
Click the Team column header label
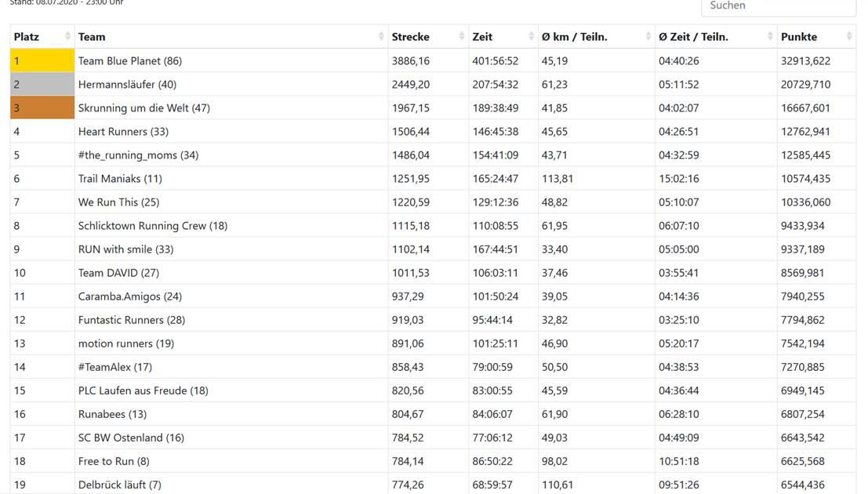click(x=91, y=37)
